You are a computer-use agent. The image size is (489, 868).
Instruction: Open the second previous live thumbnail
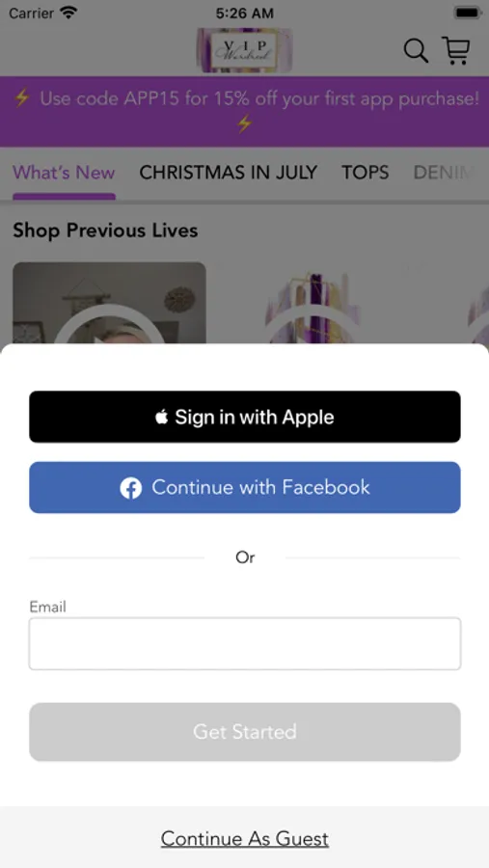point(312,304)
